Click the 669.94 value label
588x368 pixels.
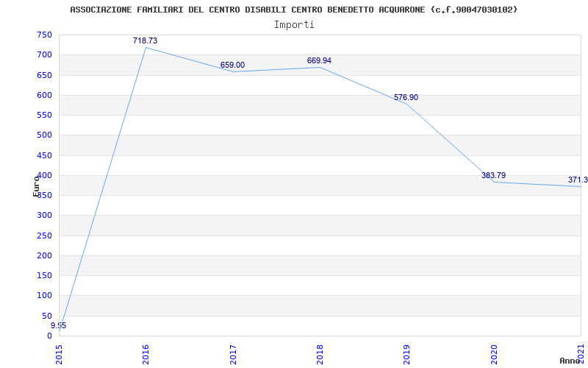click(319, 60)
